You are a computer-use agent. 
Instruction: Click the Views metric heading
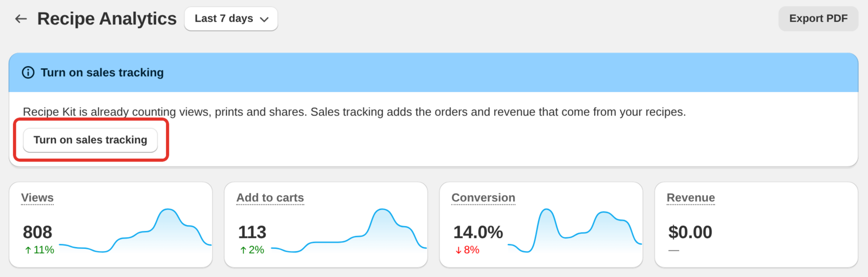coord(37,198)
